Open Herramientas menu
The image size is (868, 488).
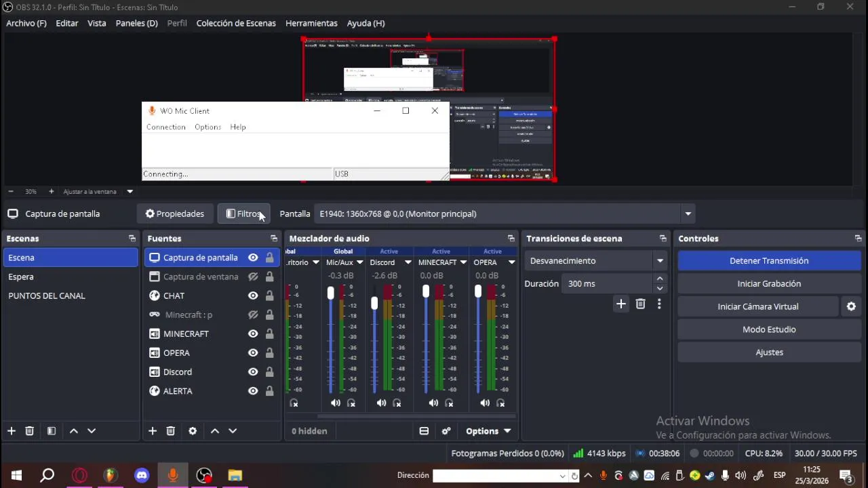pyautogui.click(x=311, y=23)
